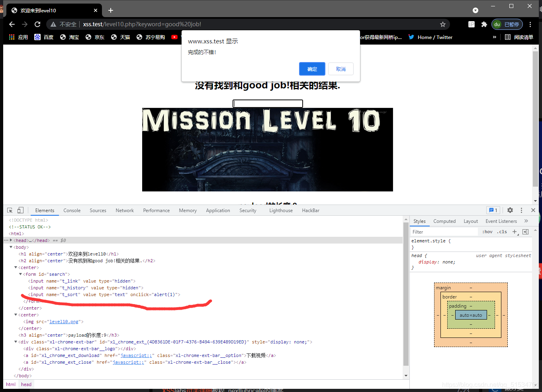Click the html breadcrumb item
This screenshot has height=392, width=542.
[x=11, y=384]
